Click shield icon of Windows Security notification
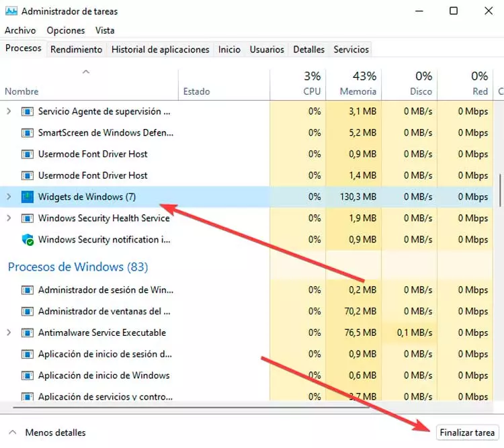The height and width of the screenshot is (448, 504). click(28, 240)
